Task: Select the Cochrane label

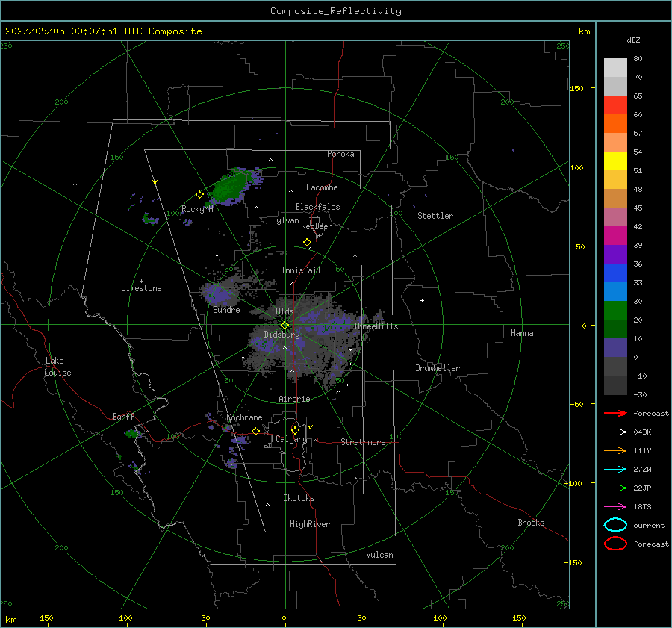Action: point(244,417)
